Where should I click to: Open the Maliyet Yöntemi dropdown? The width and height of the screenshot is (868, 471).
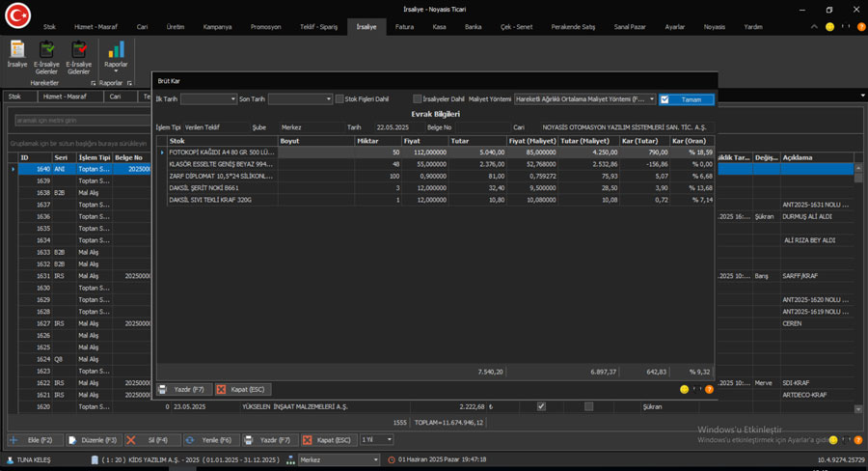652,99
